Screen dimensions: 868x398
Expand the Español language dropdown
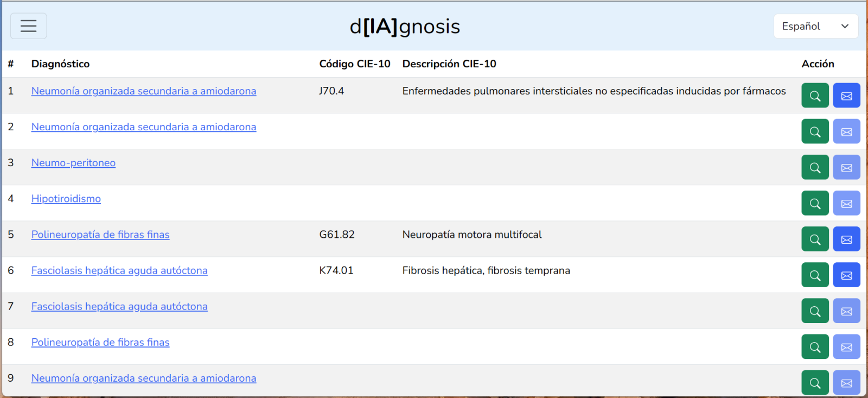815,26
